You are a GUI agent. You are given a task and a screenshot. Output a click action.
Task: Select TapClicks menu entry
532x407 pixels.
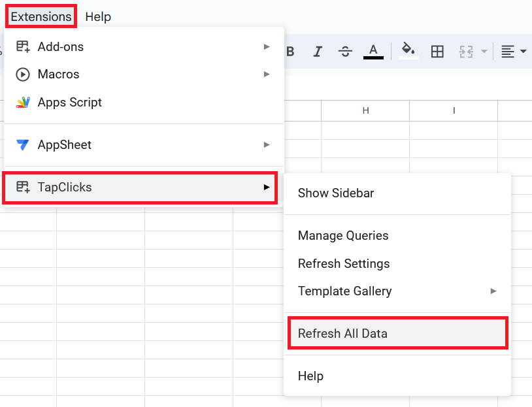click(140, 187)
